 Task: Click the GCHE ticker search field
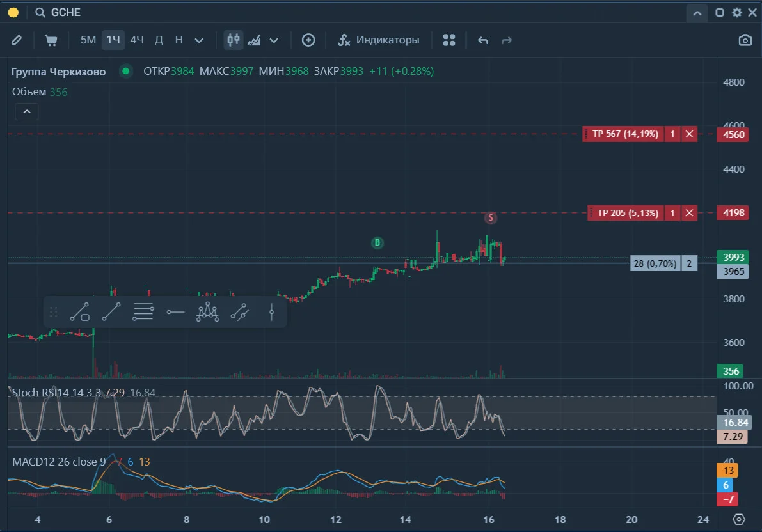[66, 12]
